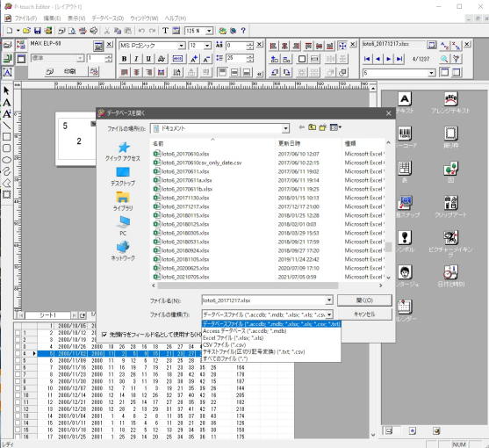This screenshot has width=489, height=448.
Task: Click the file list horizontal scrollbar
Action: tap(248, 285)
